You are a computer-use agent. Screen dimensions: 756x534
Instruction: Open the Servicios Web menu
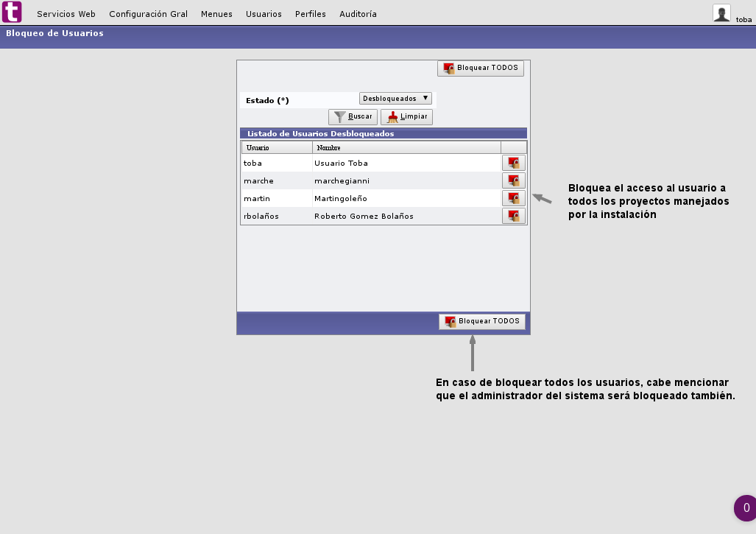tap(66, 13)
